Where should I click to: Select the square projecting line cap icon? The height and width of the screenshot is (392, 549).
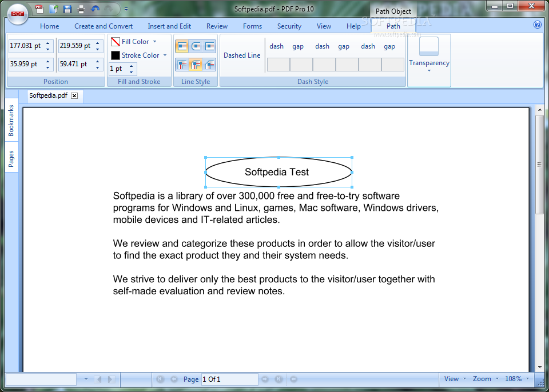pos(209,46)
